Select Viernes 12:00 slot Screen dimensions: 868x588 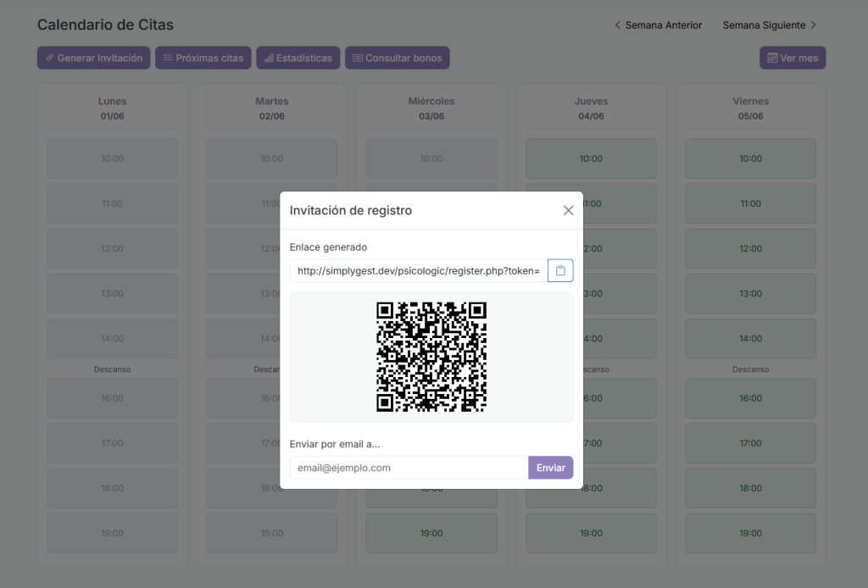751,248
